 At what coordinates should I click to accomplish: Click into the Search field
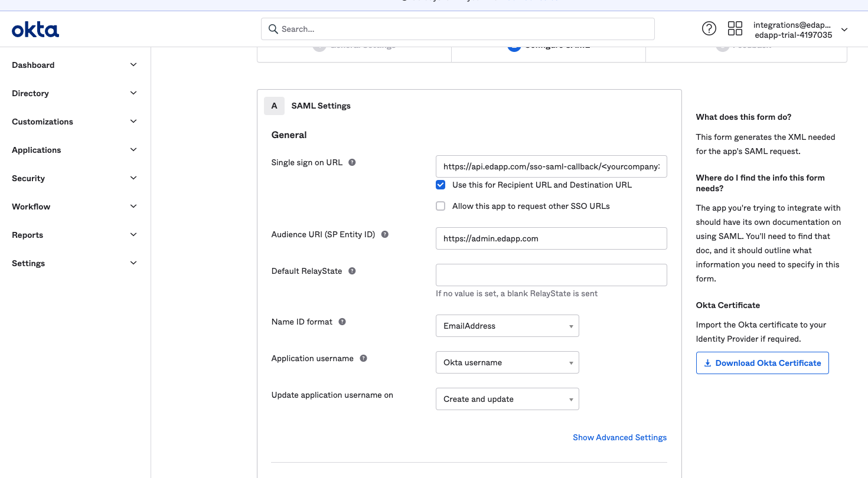pos(458,29)
